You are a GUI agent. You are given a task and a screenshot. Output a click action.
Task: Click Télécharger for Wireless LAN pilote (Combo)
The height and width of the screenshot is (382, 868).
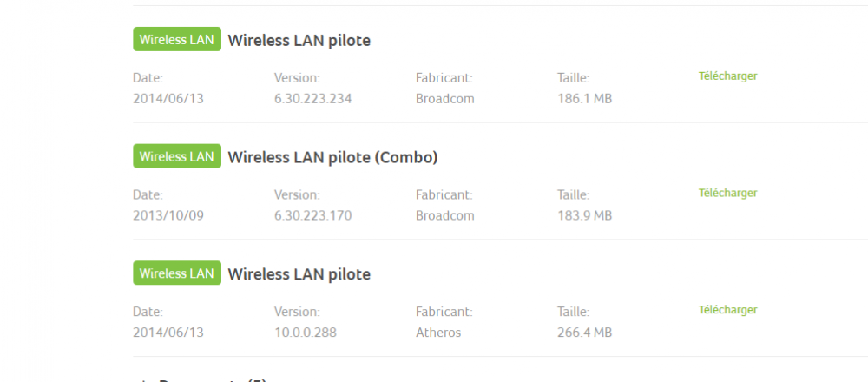pos(727,193)
